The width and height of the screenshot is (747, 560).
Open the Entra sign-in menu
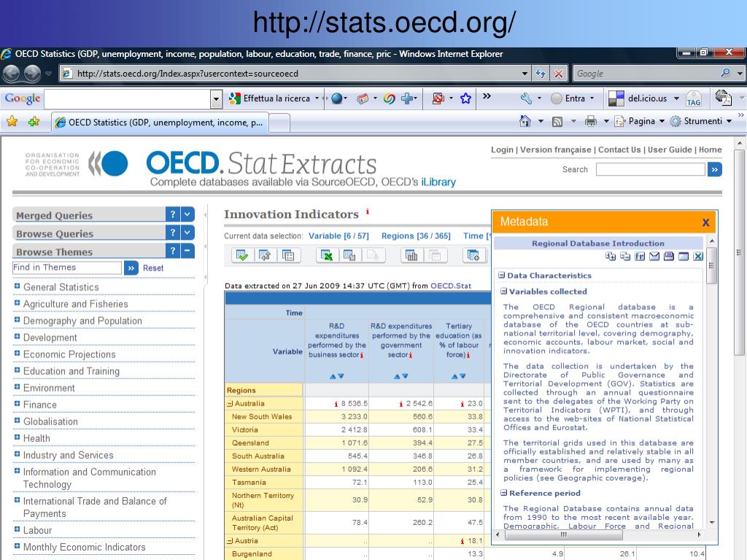[x=573, y=98]
